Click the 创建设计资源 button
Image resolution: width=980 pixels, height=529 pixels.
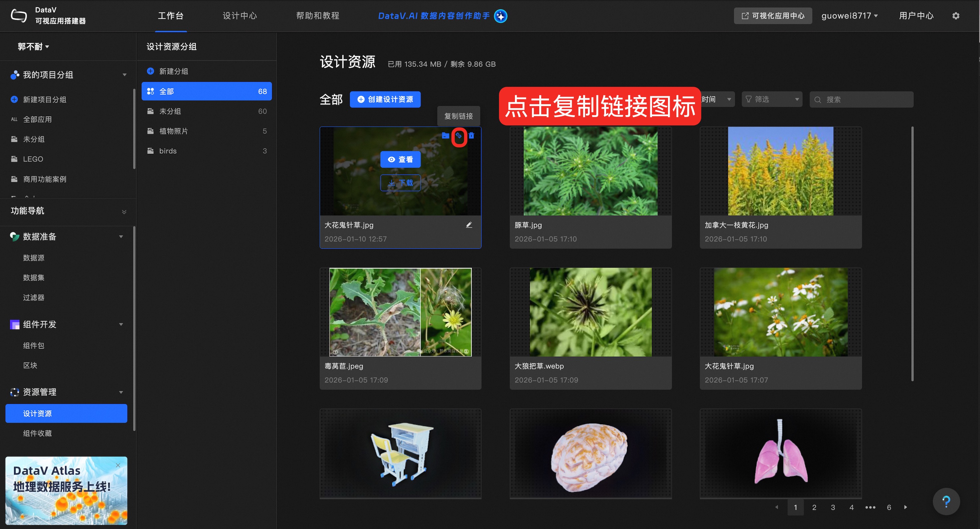[x=385, y=99]
